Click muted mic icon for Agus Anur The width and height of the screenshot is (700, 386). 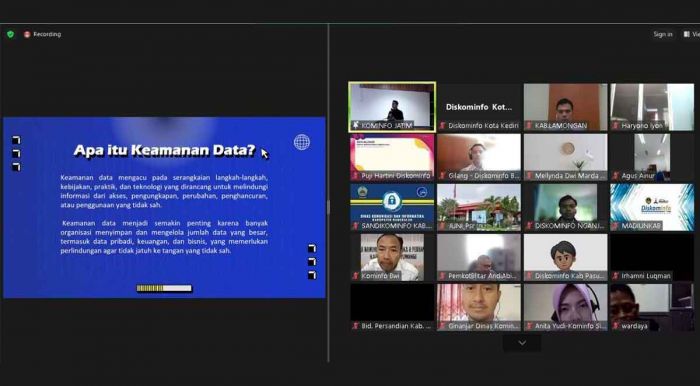coord(616,176)
